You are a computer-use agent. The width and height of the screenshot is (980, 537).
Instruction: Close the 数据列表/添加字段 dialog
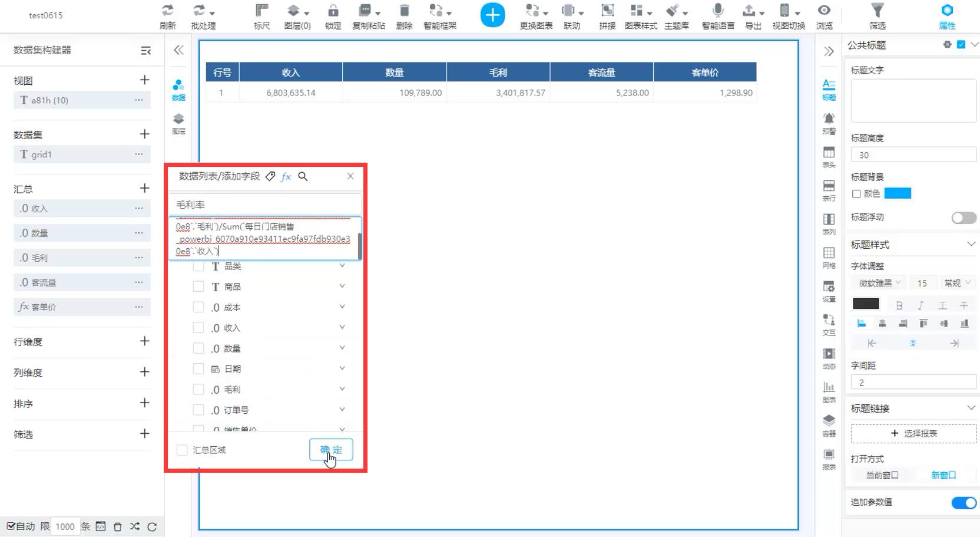point(350,176)
